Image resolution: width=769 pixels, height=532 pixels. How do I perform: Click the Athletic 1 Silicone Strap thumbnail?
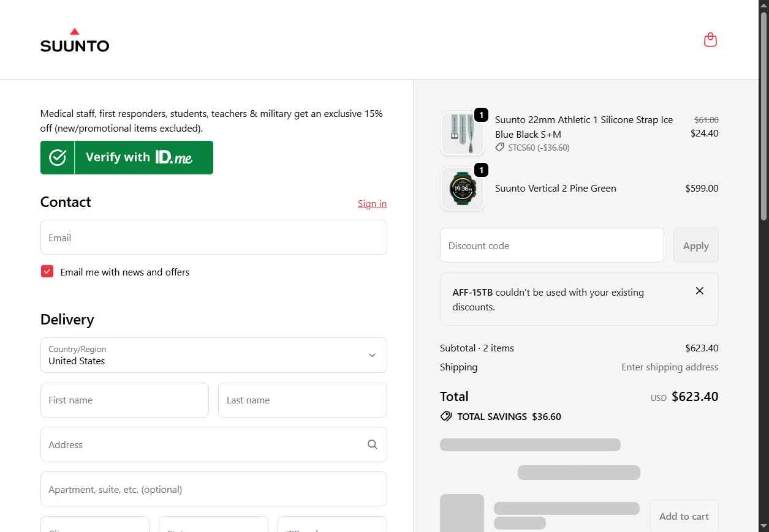463,133
